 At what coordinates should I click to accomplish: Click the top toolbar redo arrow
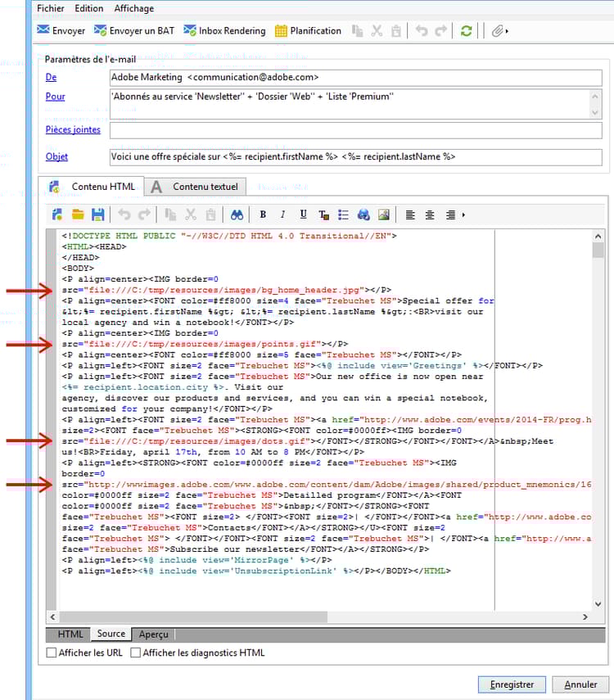click(440, 31)
